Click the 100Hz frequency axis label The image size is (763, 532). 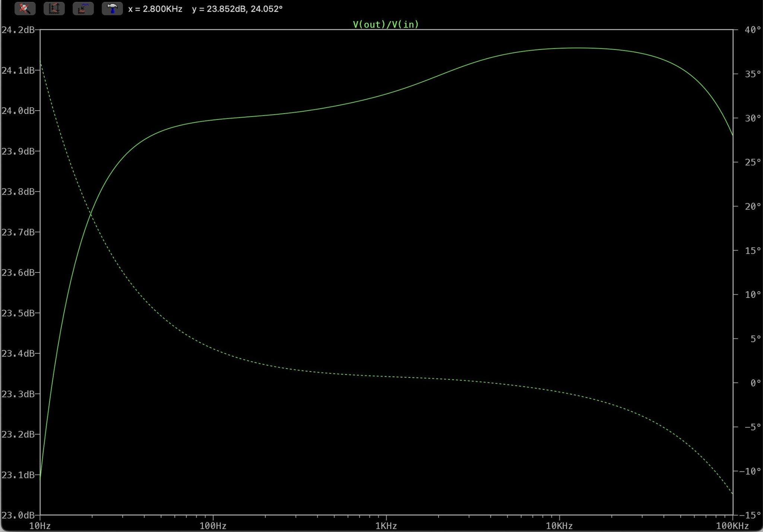(213, 526)
